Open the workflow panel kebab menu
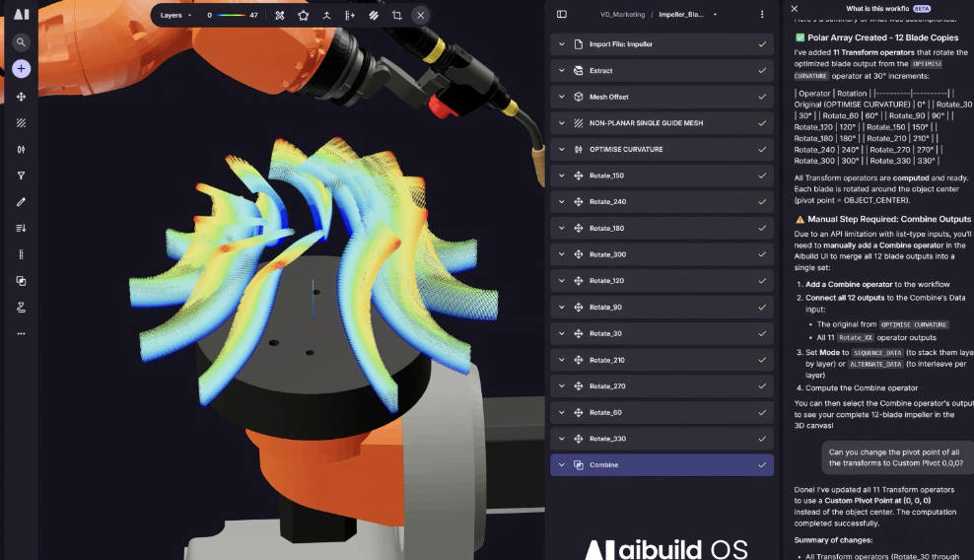Viewport: 974px width, 560px height. [762, 14]
